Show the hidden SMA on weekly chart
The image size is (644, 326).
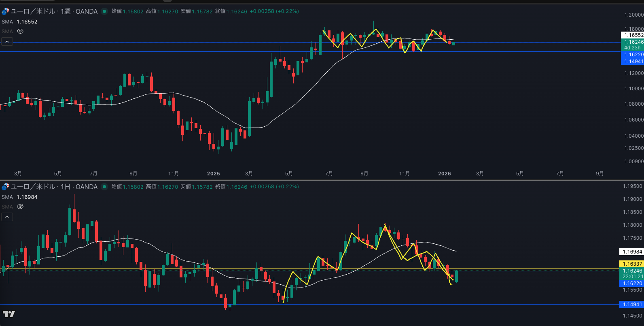[20, 31]
